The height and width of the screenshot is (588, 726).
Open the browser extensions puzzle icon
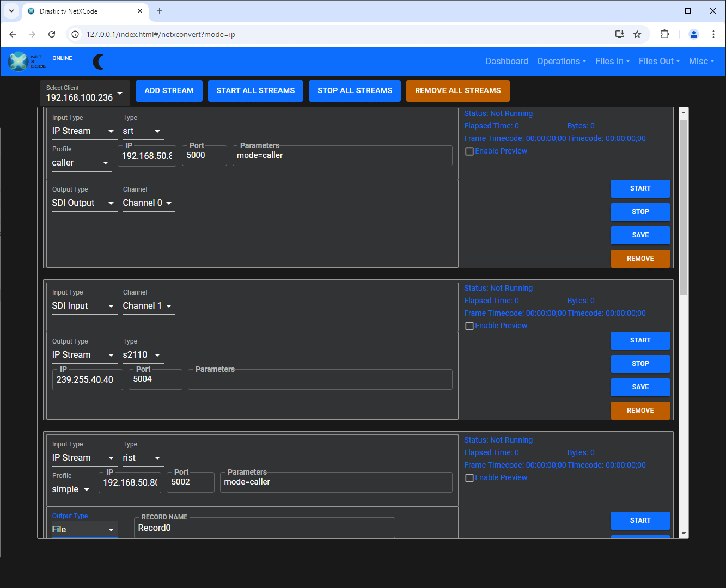tap(664, 34)
